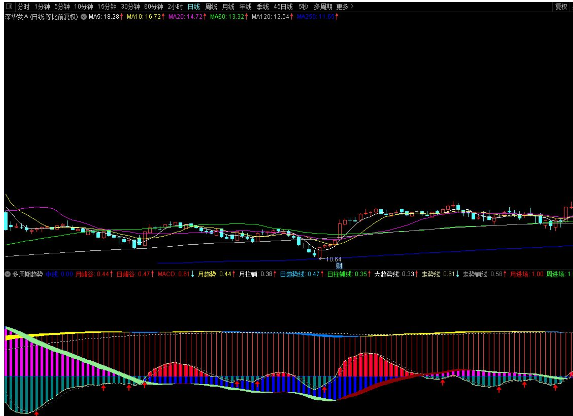
Task: Click the MACD 0.51 indicator value
Action: point(176,274)
